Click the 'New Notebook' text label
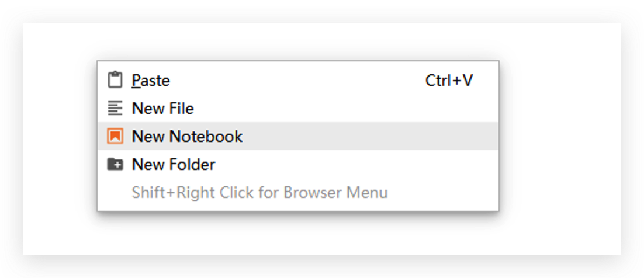Viewport: 644px width, 278px height. click(187, 136)
